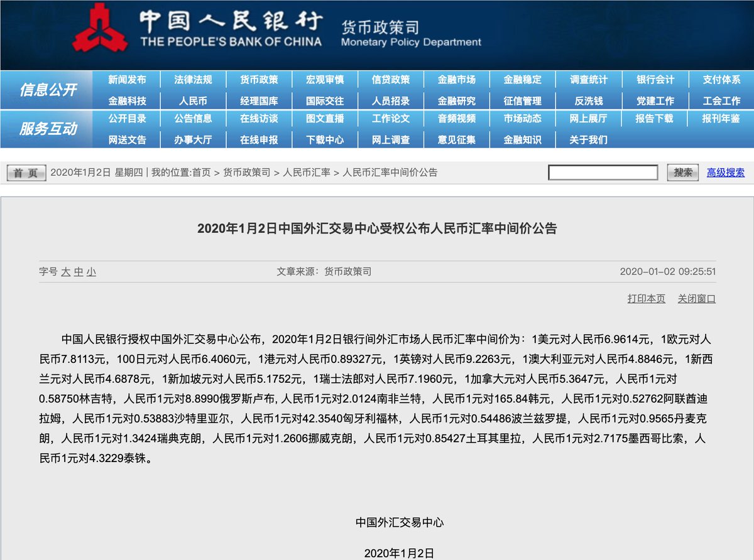The image size is (754, 560).
Task: Click the 2020年1月2日 date below the signature
Action: pyautogui.click(x=400, y=553)
